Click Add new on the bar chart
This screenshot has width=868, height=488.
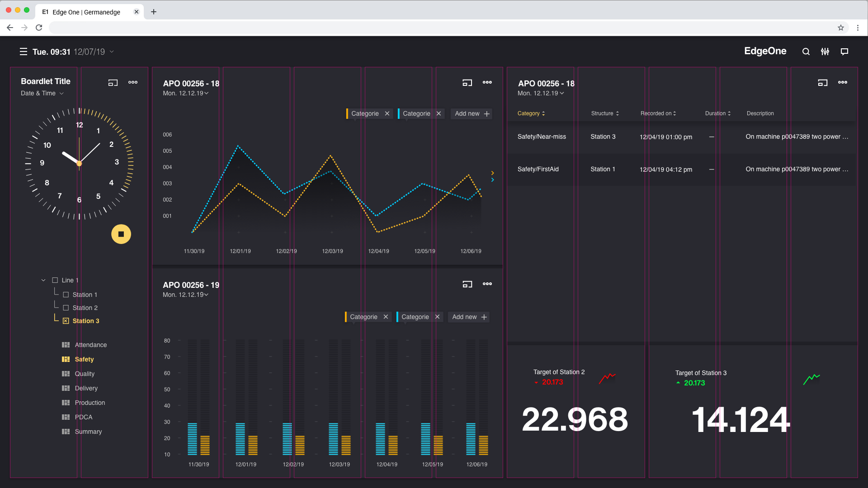point(469,317)
